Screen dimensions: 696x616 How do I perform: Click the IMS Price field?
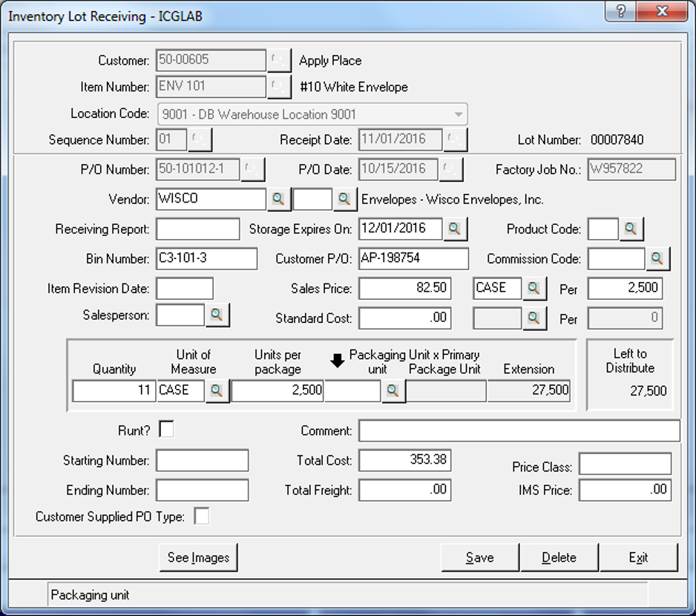tap(625, 490)
